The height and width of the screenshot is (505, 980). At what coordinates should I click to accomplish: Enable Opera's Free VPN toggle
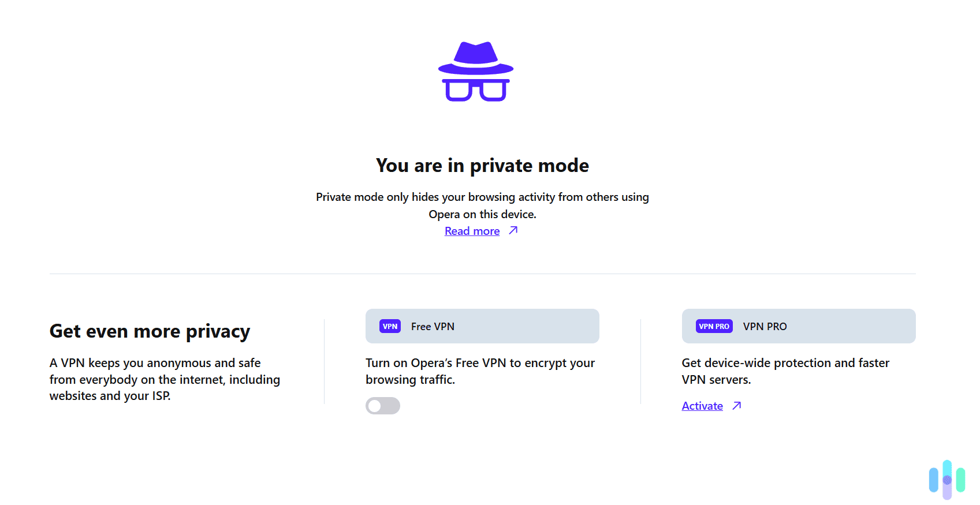(382, 406)
